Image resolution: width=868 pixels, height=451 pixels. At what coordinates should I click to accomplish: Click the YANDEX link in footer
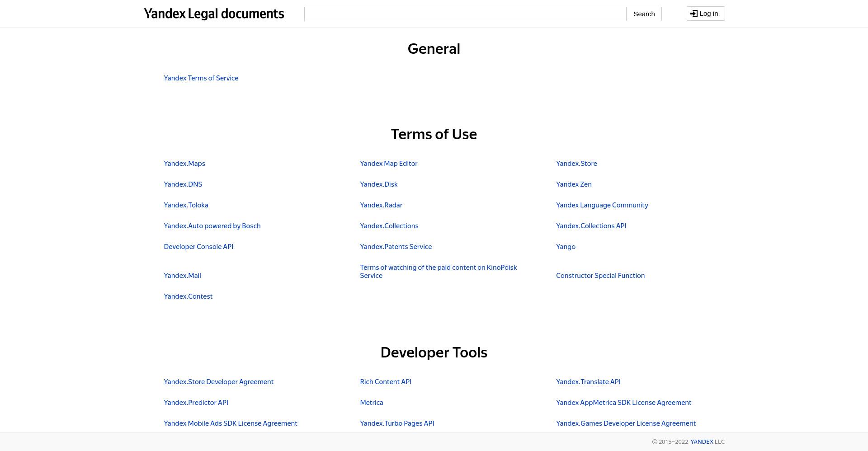[702, 442]
